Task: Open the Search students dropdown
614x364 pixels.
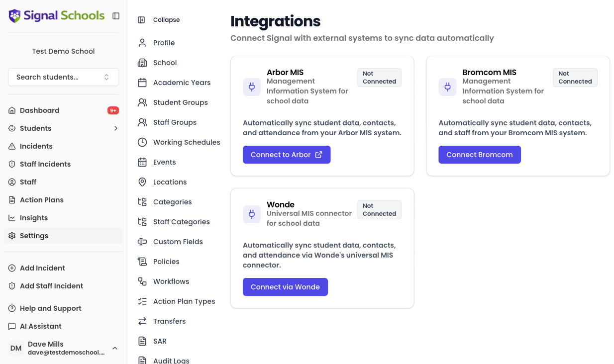Action: coord(63,77)
